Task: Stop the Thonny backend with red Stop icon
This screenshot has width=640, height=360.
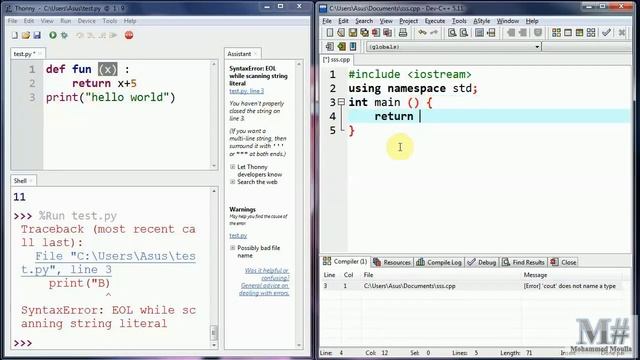Action: [x=129, y=36]
